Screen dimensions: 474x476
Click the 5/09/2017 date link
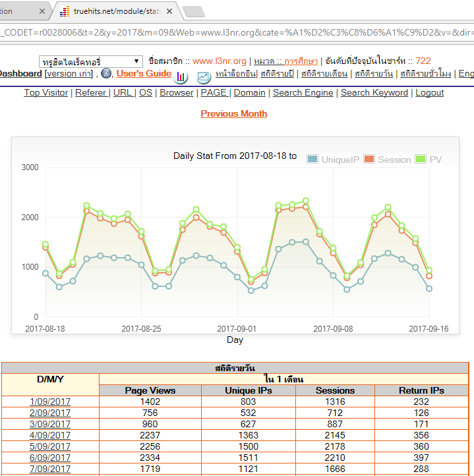[x=50, y=446]
